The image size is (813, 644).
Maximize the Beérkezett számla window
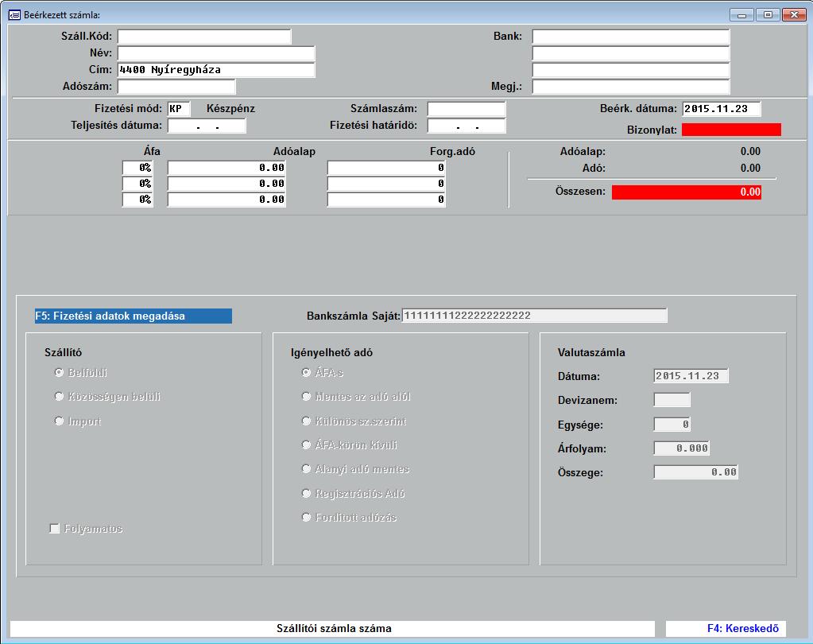click(x=768, y=15)
